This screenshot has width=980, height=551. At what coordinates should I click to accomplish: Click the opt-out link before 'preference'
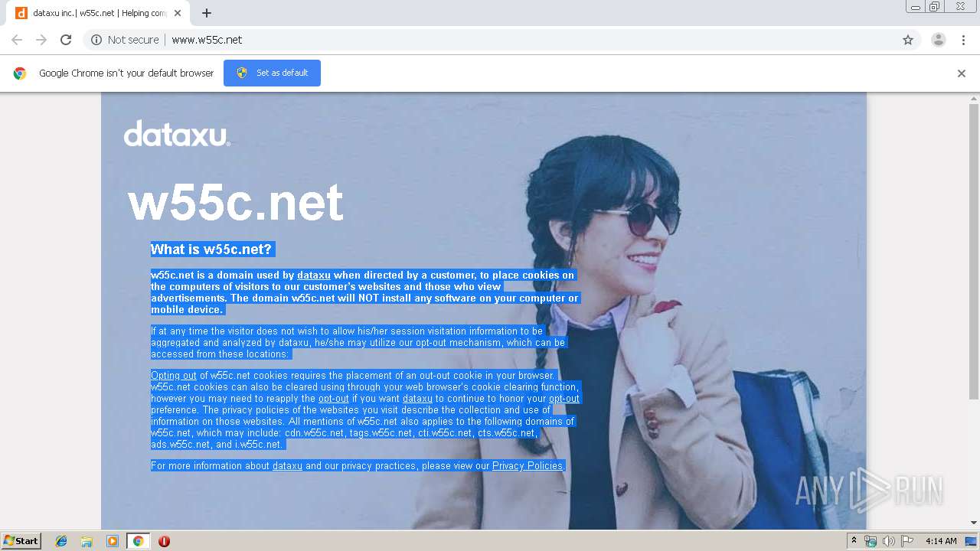tap(564, 398)
